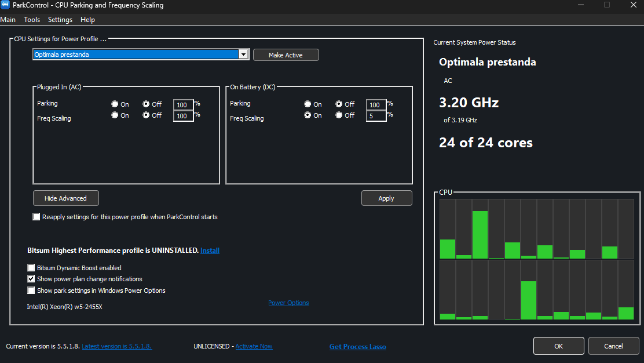The width and height of the screenshot is (644, 363).
Task: Turn on Freq Scaling for Plugged In (AC)
Action: (x=115, y=115)
